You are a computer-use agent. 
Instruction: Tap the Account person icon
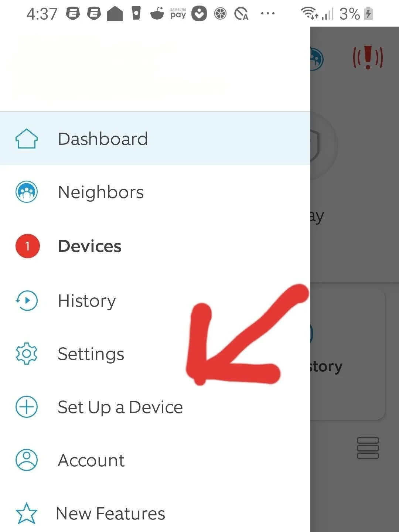(x=27, y=460)
